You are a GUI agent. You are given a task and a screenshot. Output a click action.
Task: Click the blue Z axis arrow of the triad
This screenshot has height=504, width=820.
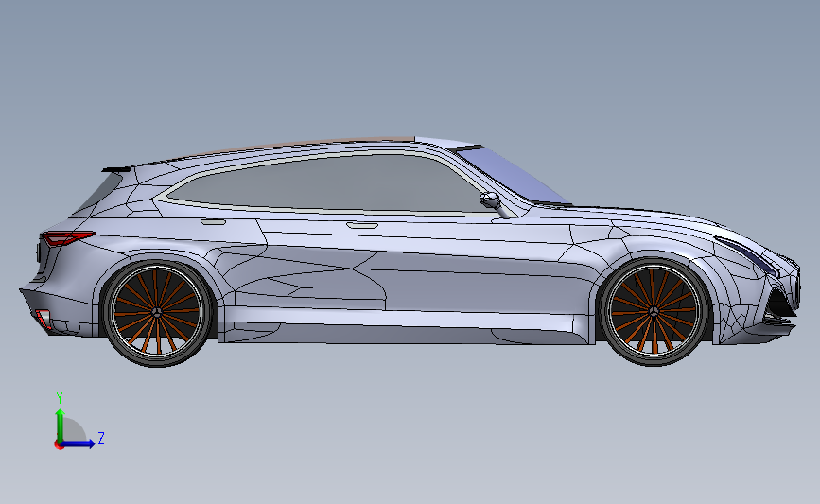click(79, 443)
